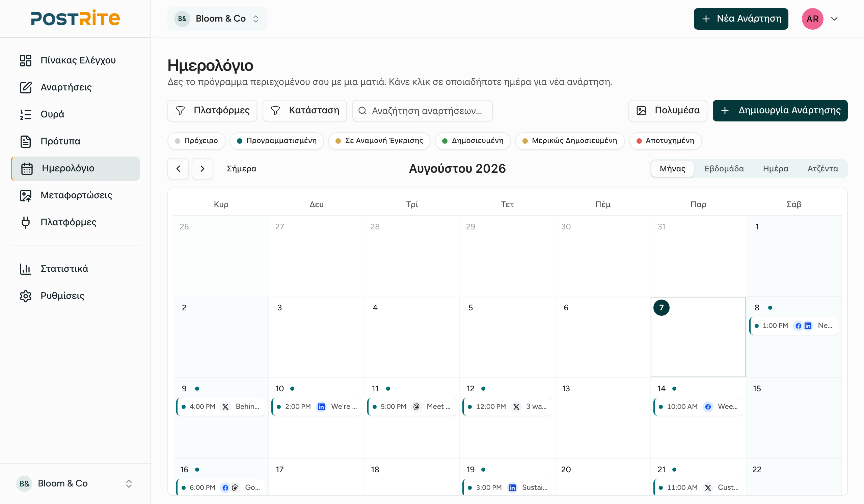Switch to the Ημέρα view tab
The height and width of the screenshot is (504, 864).
click(x=776, y=169)
